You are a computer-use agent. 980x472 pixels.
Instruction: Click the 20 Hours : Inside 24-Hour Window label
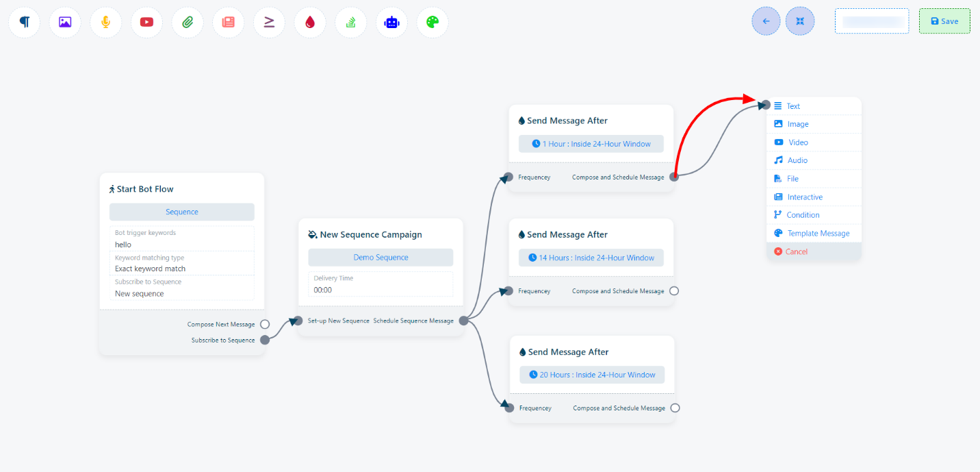pyautogui.click(x=592, y=375)
